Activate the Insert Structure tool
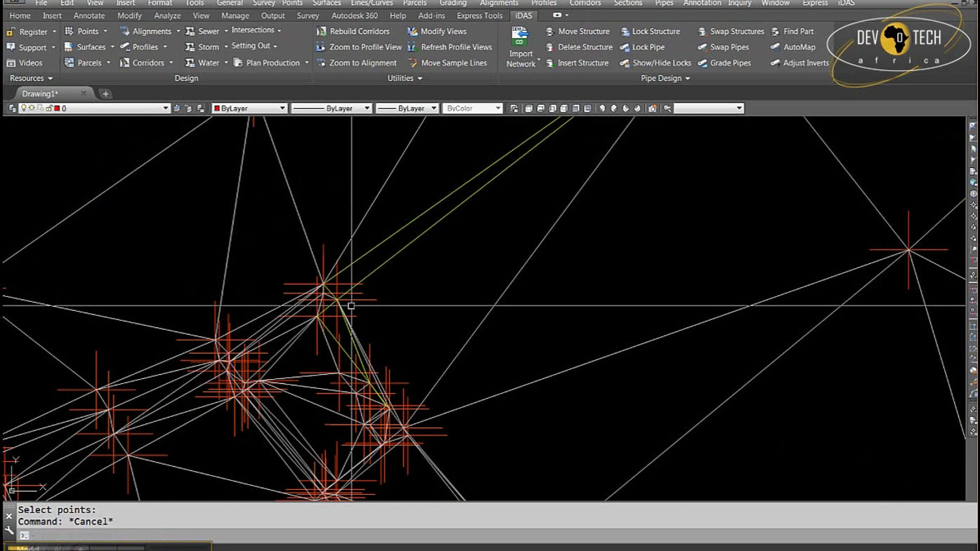 point(577,62)
